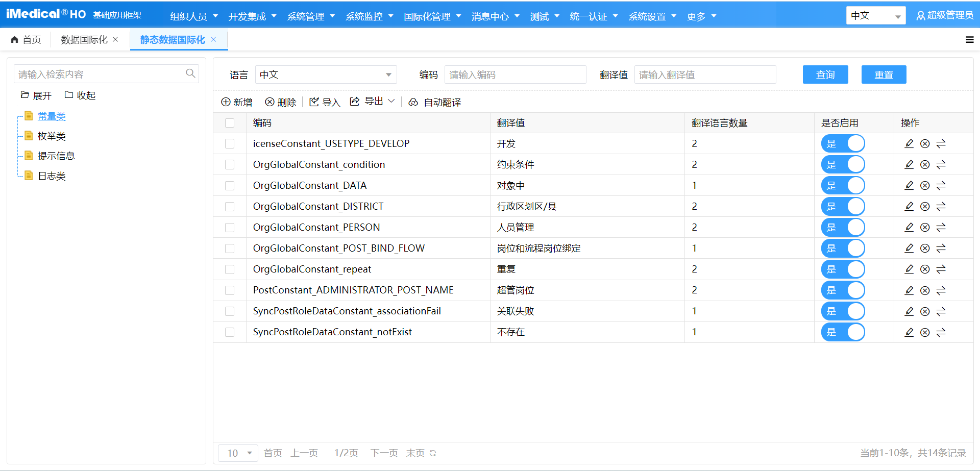Open the 国际化管理 menu

432,16
